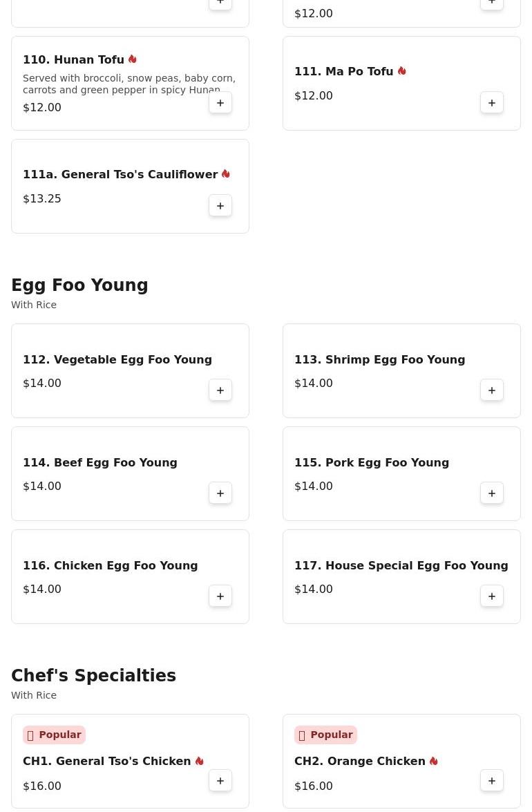Add CH2. Orange Chicken to cart
The image size is (532, 812).
pos(492,780)
